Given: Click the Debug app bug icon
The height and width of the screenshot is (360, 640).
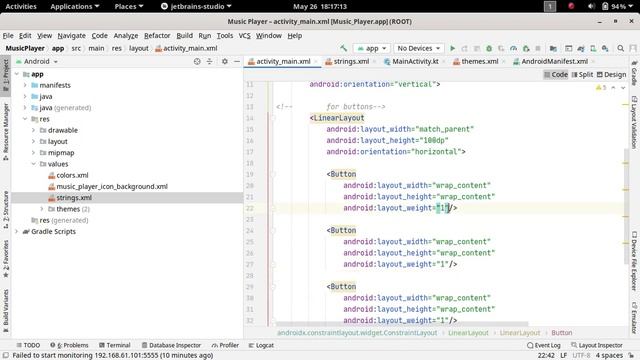Looking at the screenshot, I should [x=489, y=48].
